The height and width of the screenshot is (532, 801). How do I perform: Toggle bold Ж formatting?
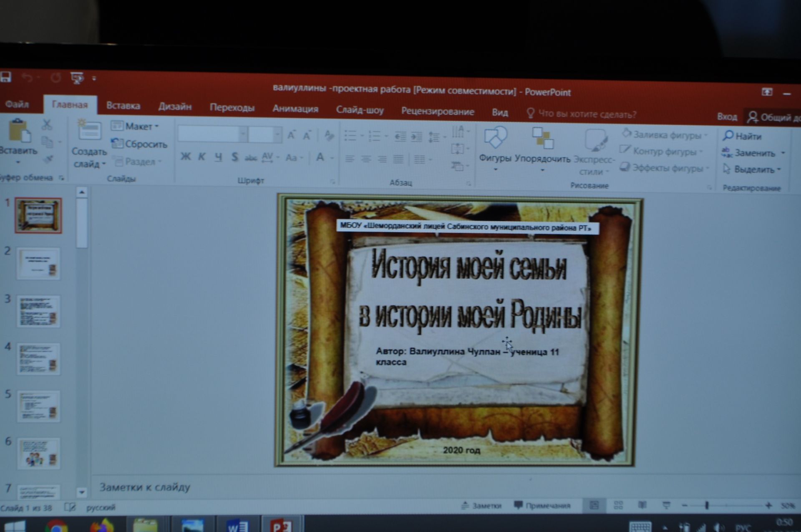tap(185, 156)
